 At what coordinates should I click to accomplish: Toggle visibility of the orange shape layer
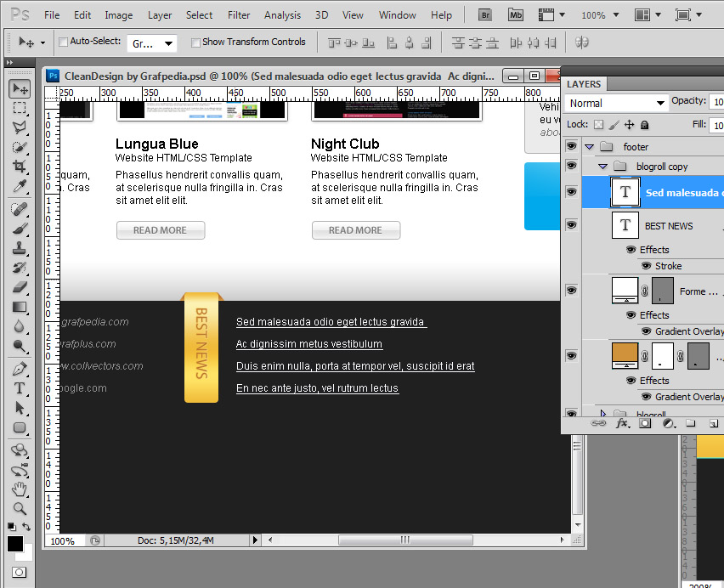pyautogui.click(x=572, y=355)
